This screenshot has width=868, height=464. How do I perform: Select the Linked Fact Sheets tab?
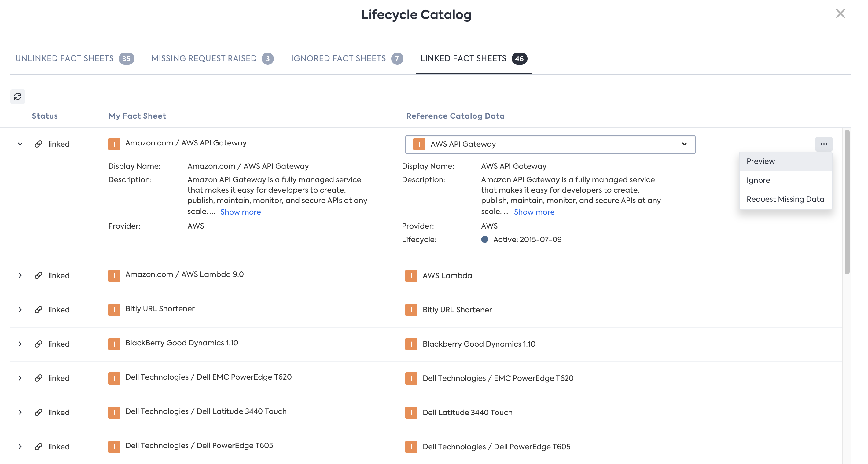click(x=473, y=58)
